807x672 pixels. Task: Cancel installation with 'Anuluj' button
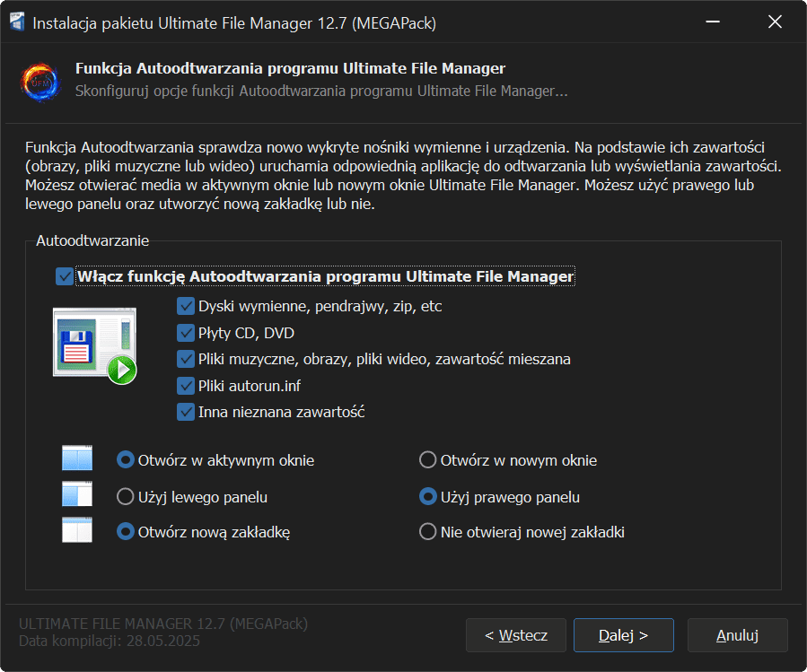tap(737, 635)
